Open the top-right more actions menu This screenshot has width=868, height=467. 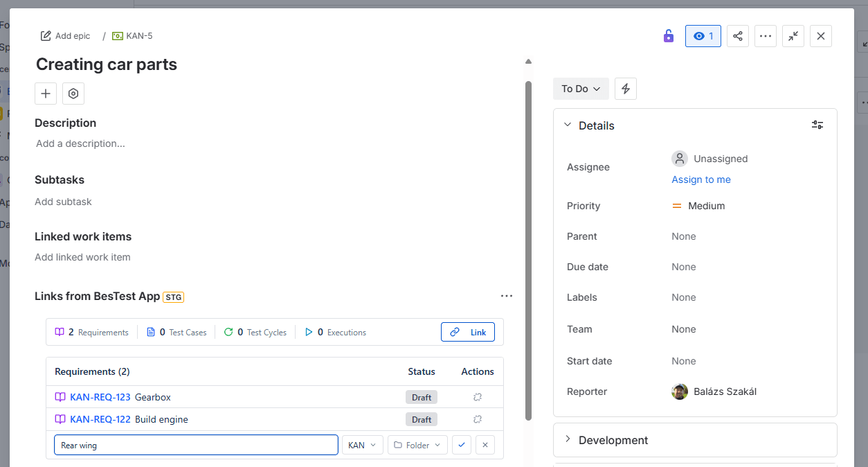pyautogui.click(x=766, y=36)
